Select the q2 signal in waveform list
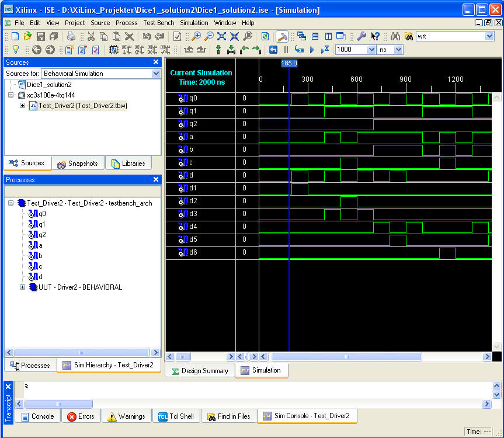The width and height of the screenshot is (504, 438). click(193, 124)
